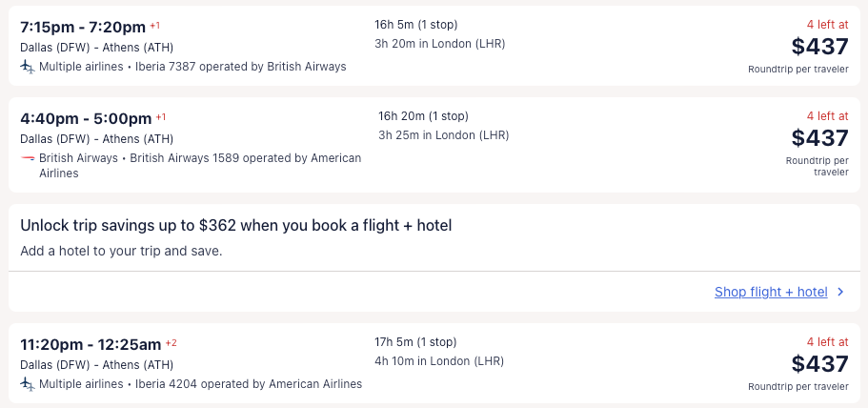Select the 7:15pm - 7:20pm flight
868x408 pixels.
tap(83, 26)
